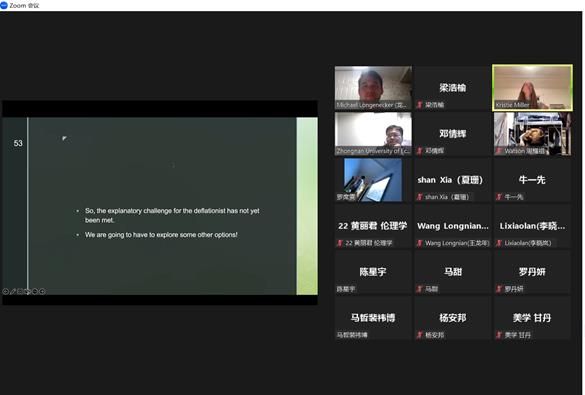
Task: Click muted mic icon on Wang Longnian tile
Action: [x=420, y=243]
